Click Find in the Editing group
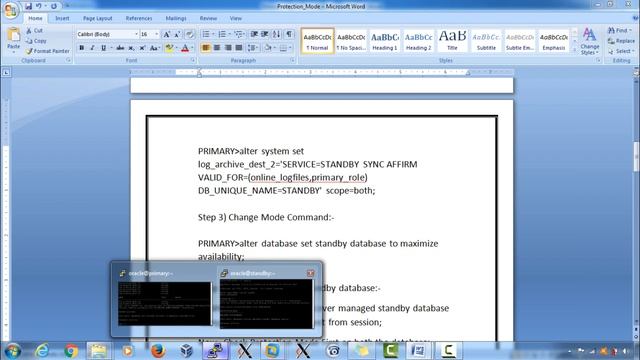 pos(619,31)
